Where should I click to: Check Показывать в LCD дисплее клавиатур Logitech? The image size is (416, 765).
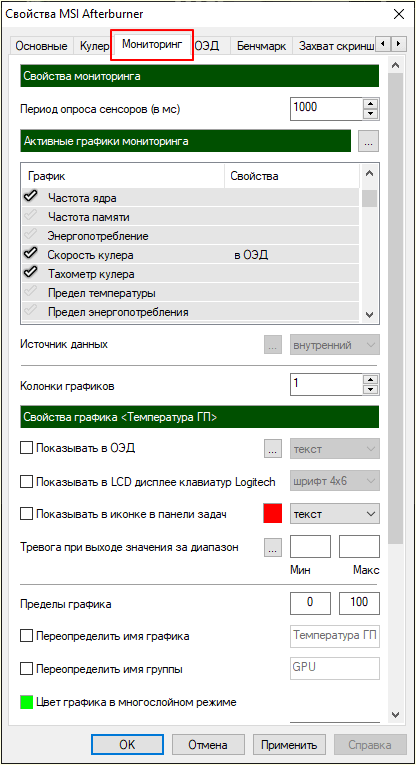(x=26, y=482)
